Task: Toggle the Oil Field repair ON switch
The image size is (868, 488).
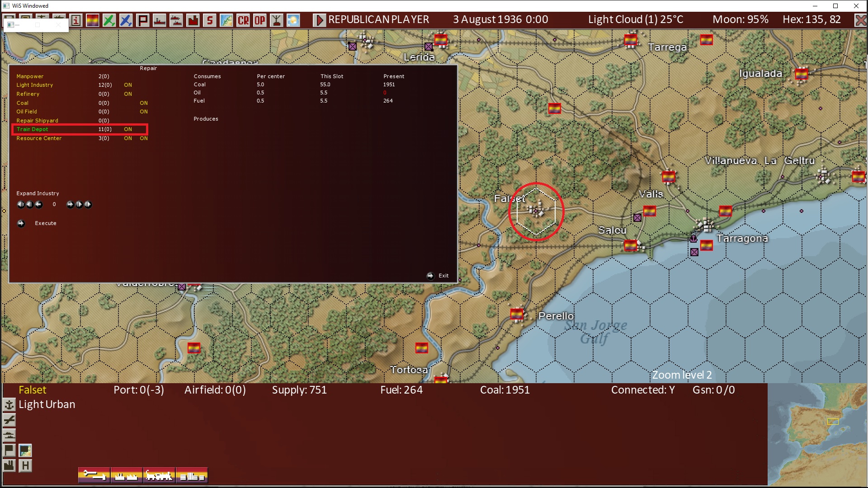Action: click(144, 112)
